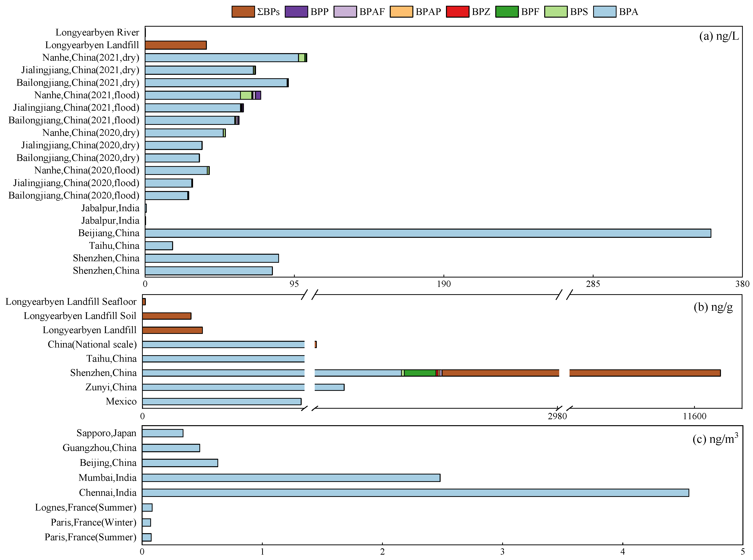
Task: Click the purple BPP segment of Nanhe 2021 flood bar
Action: click(x=258, y=95)
